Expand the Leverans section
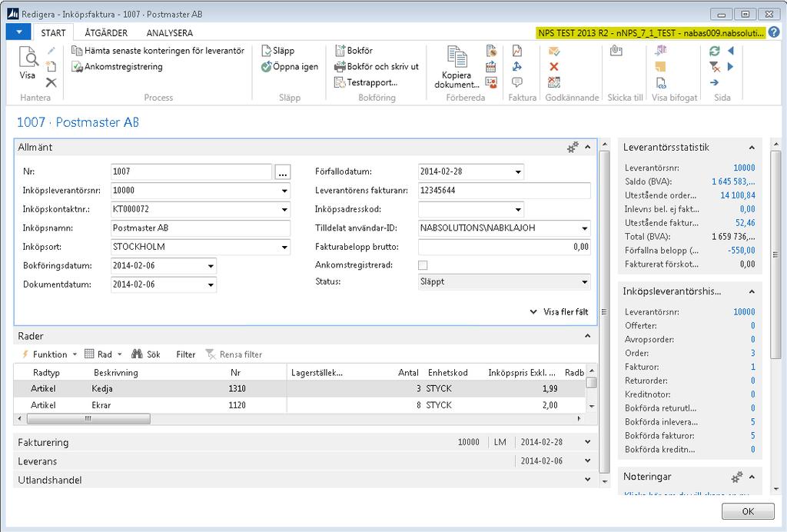This screenshot has width=787, height=532. coord(588,461)
